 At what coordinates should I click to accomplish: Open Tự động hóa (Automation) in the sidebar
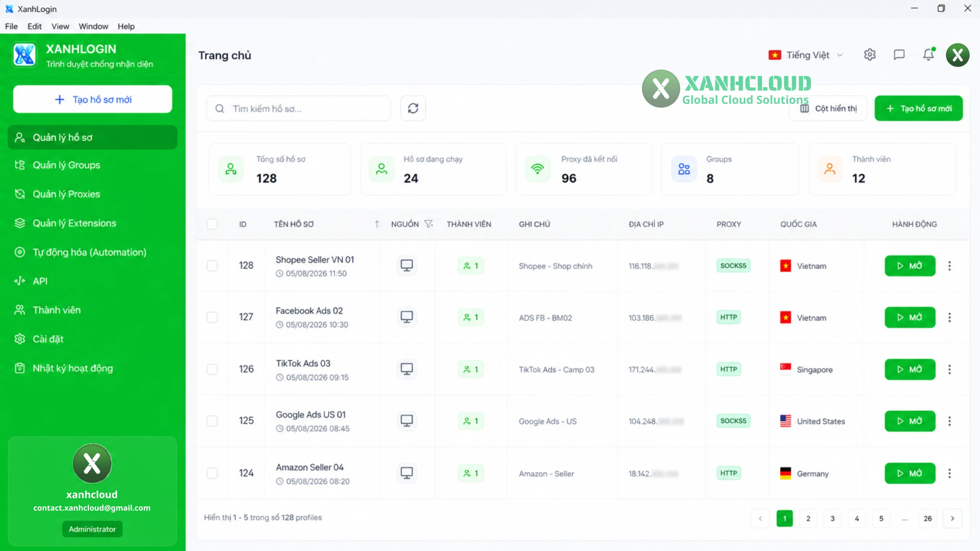tap(92, 252)
